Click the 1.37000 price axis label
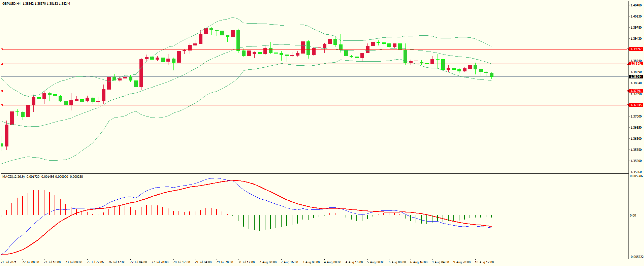Image resolution: width=644 pixels, height=266 pixels. pyautogui.click(x=636, y=117)
